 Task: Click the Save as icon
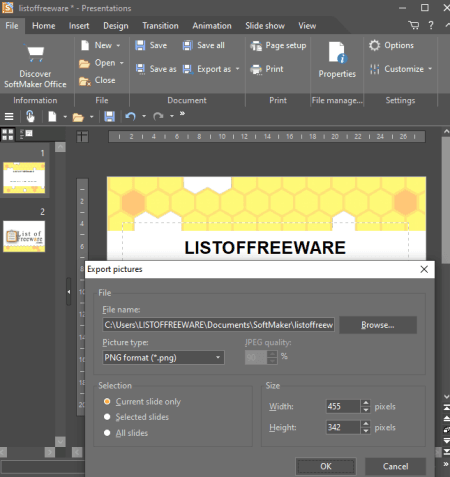(x=140, y=69)
